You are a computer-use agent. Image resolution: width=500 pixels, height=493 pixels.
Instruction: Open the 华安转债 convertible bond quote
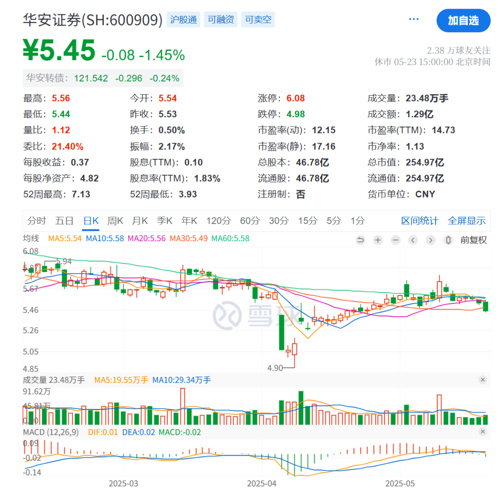pyautogui.click(x=103, y=78)
